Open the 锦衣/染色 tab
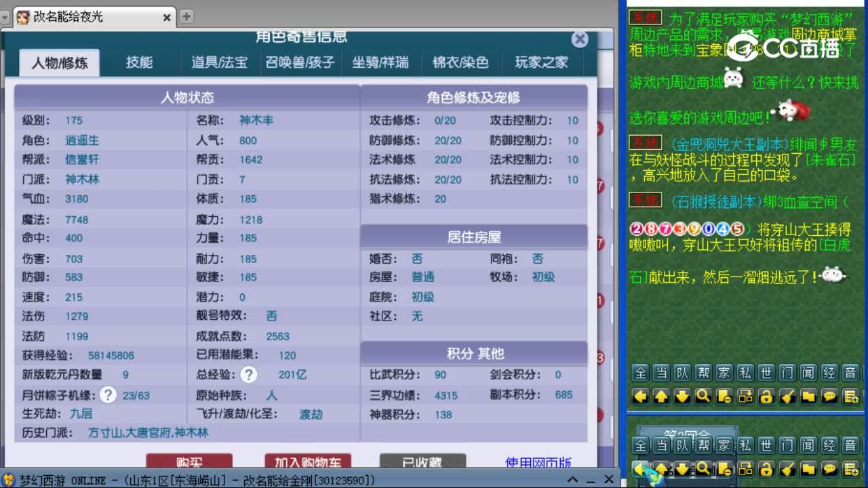 coord(460,62)
